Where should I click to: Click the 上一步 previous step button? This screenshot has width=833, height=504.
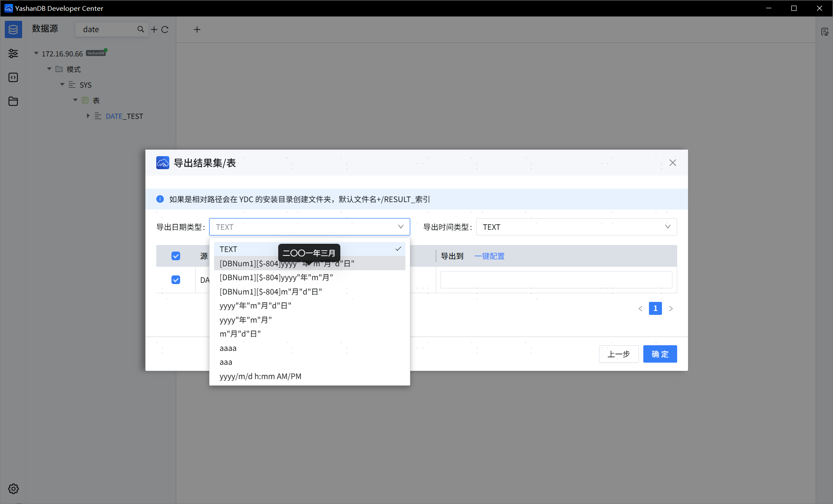pos(619,354)
